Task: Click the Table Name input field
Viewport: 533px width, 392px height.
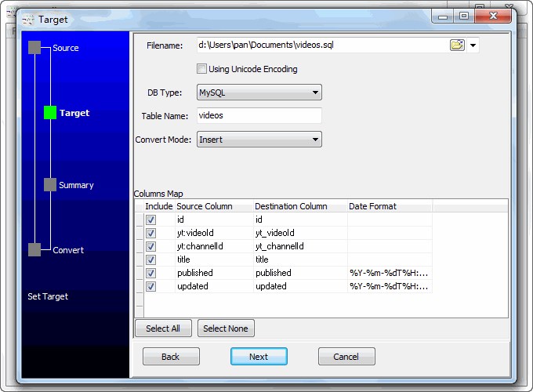Action: [x=259, y=115]
